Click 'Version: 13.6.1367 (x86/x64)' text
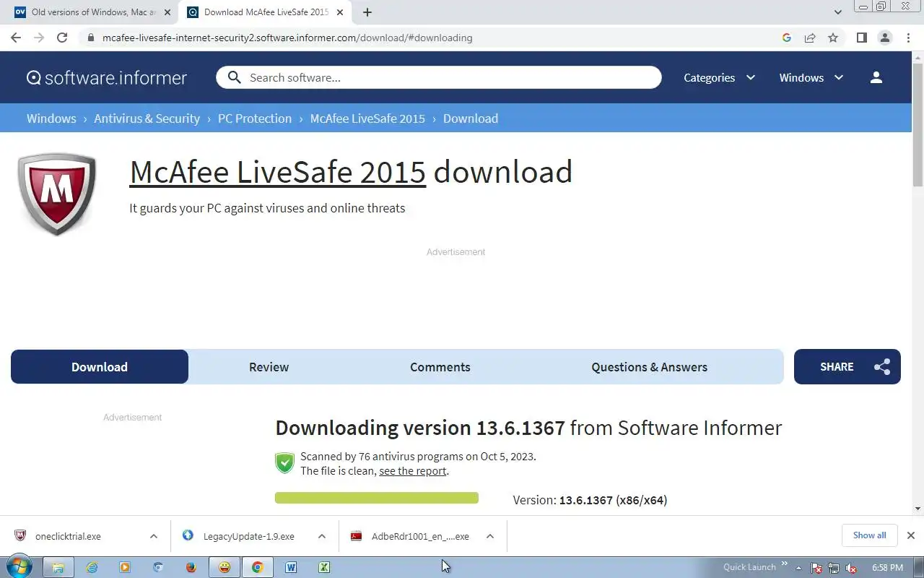Image resolution: width=924 pixels, height=578 pixels. (x=590, y=500)
